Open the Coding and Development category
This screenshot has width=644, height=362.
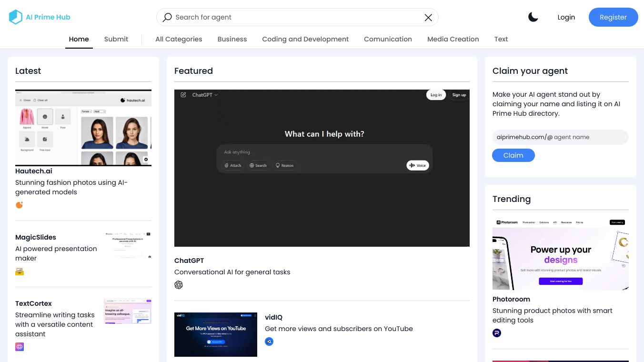pos(305,39)
